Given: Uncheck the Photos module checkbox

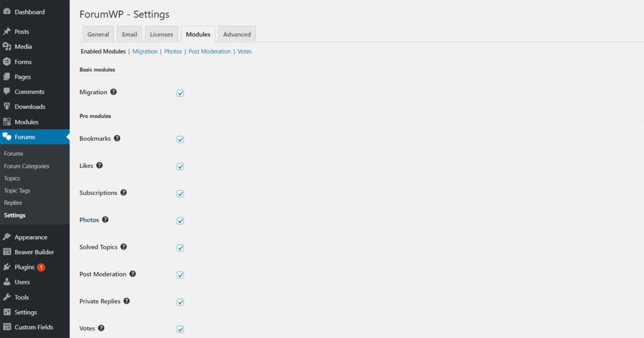Looking at the screenshot, I should pyautogui.click(x=180, y=221).
